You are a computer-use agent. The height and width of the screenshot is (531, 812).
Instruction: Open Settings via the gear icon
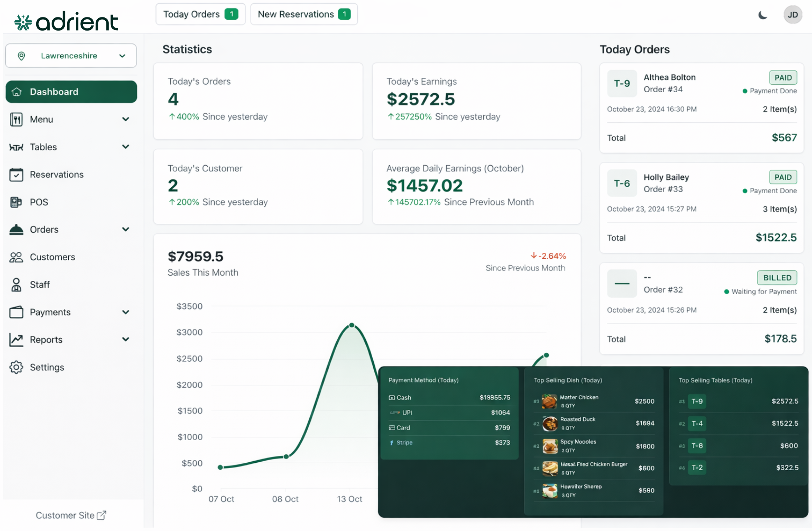tap(16, 367)
